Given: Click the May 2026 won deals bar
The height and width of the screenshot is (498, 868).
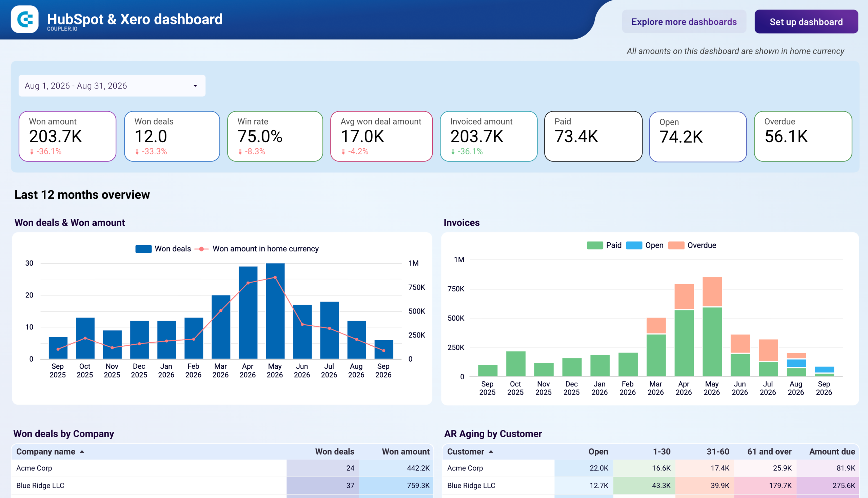Looking at the screenshot, I should coord(275,311).
